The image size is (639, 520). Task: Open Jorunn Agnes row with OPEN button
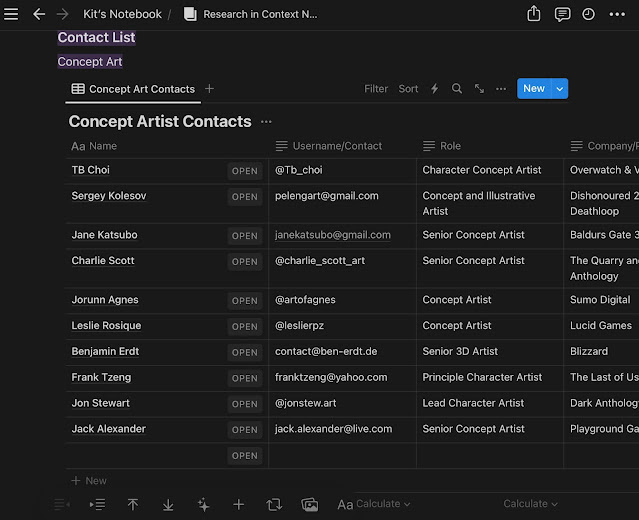pyautogui.click(x=245, y=301)
